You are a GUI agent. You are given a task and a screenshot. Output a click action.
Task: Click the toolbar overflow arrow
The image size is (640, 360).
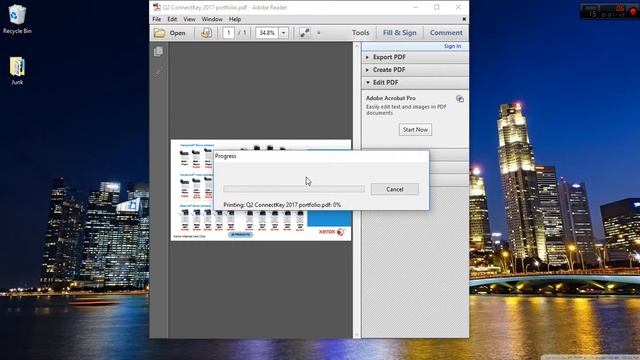click(x=319, y=33)
